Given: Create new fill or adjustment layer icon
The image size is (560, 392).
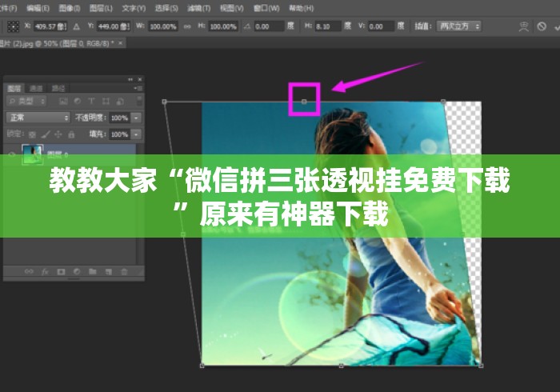Looking at the screenshot, I should [77, 272].
